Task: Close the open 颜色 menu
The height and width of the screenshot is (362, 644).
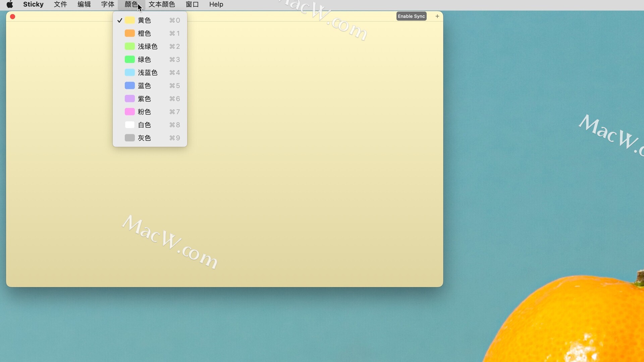Action: coord(131,4)
